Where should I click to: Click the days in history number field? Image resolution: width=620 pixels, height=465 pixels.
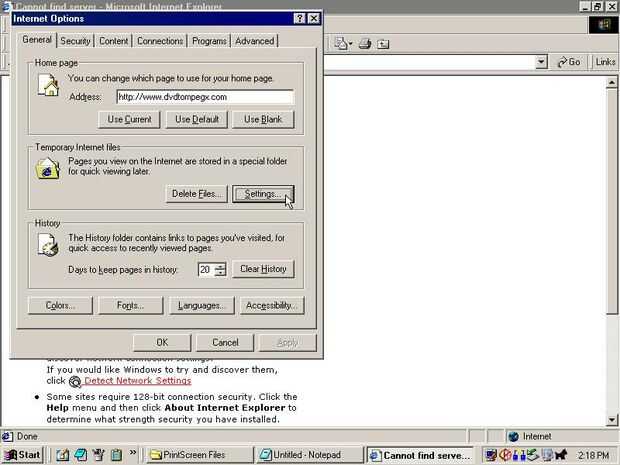[x=206, y=270]
